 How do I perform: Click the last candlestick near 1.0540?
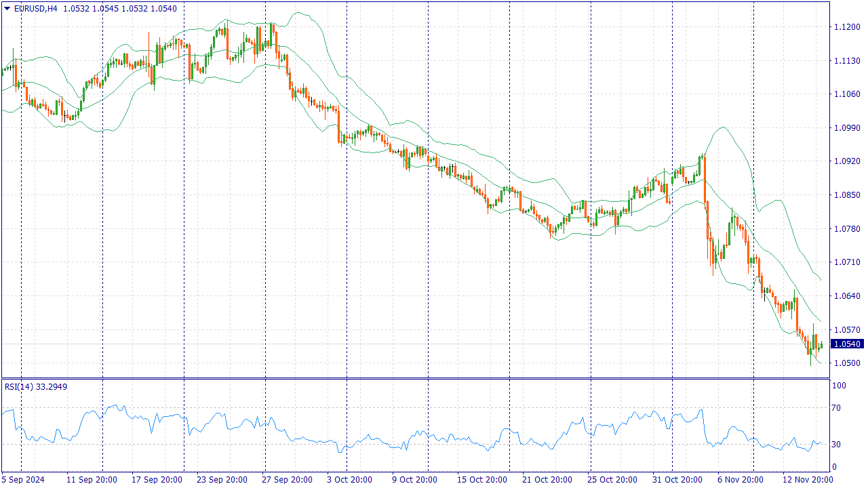click(x=821, y=346)
